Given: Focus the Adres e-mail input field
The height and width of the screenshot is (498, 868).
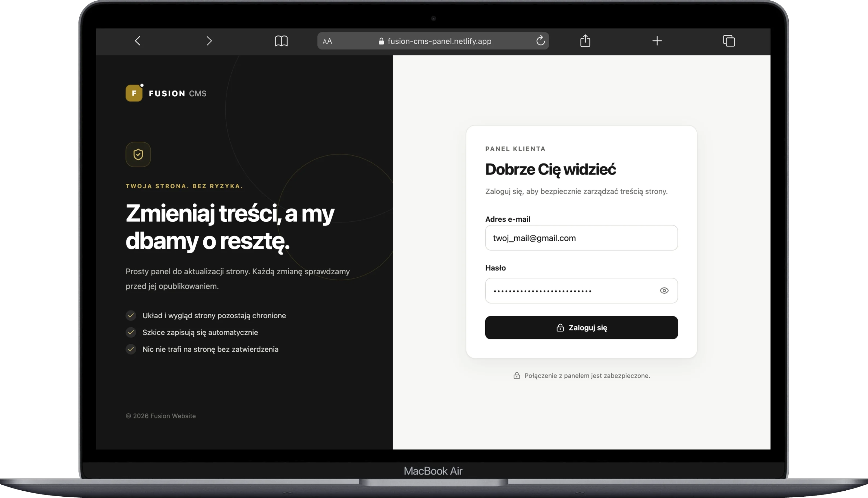Looking at the screenshot, I should pyautogui.click(x=582, y=238).
